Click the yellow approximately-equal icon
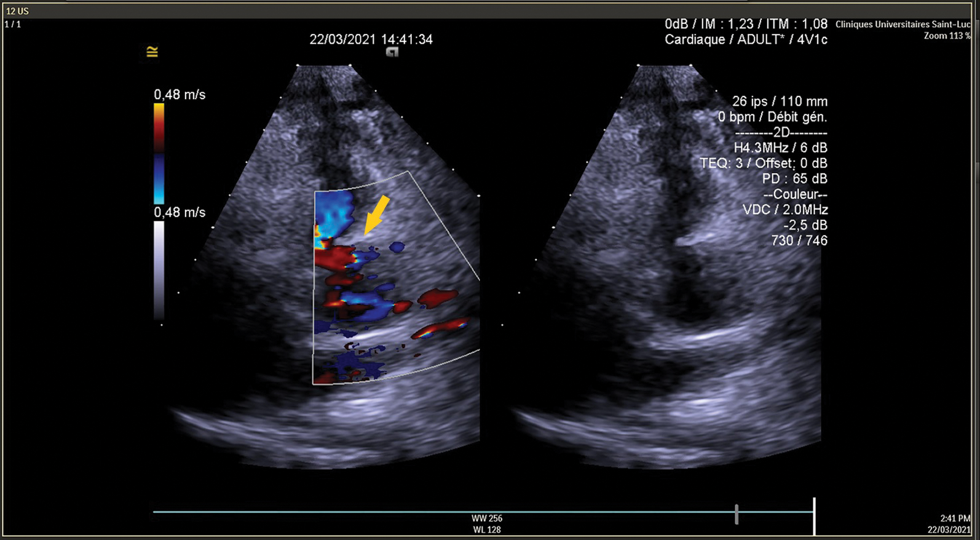The height and width of the screenshot is (540, 980). (x=152, y=52)
